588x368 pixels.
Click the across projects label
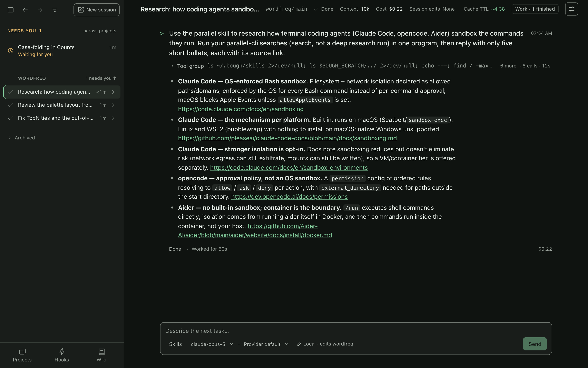click(100, 31)
